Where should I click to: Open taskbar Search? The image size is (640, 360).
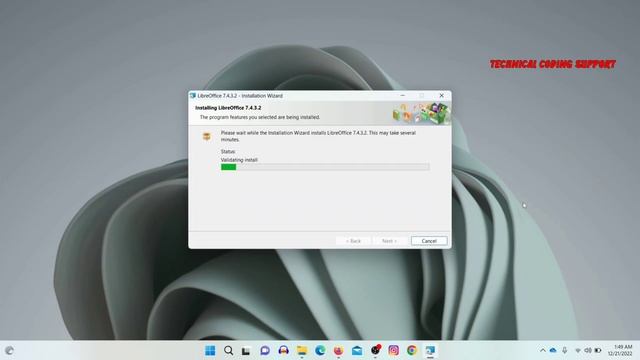229,350
